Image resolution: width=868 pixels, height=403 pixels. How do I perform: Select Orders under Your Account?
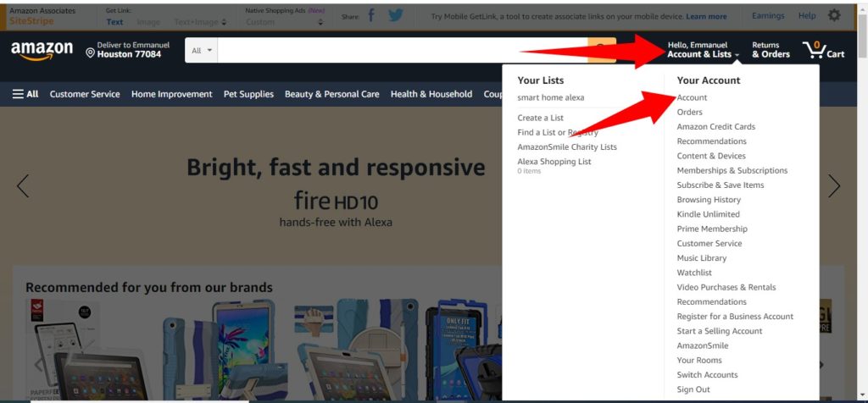coord(689,112)
